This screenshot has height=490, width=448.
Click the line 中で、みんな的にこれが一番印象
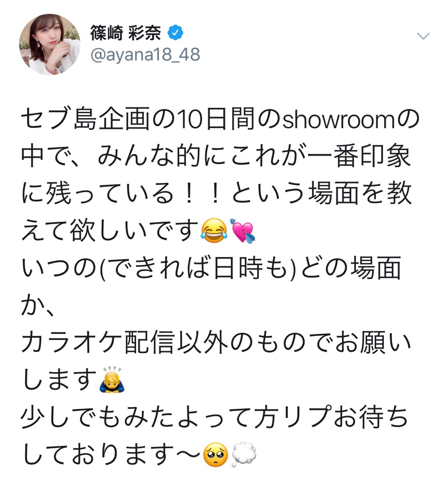216,157
